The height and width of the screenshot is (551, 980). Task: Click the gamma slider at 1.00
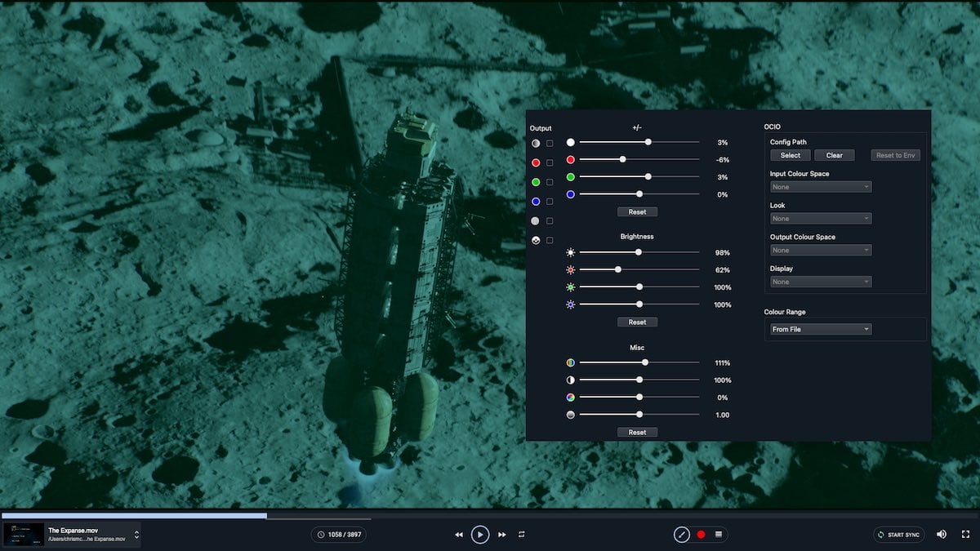tap(639, 415)
